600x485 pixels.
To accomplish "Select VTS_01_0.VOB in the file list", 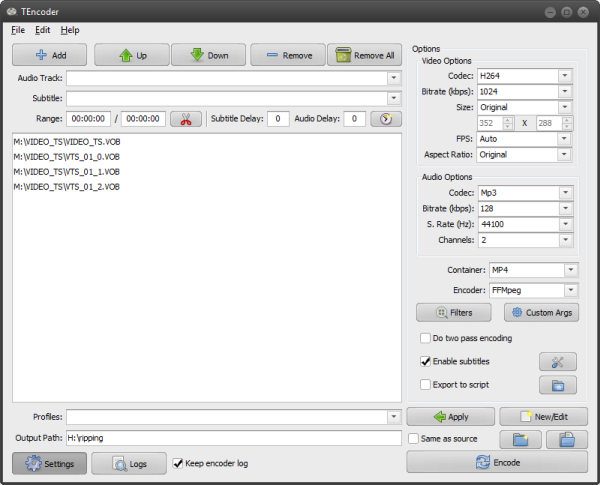I will [67, 157].
